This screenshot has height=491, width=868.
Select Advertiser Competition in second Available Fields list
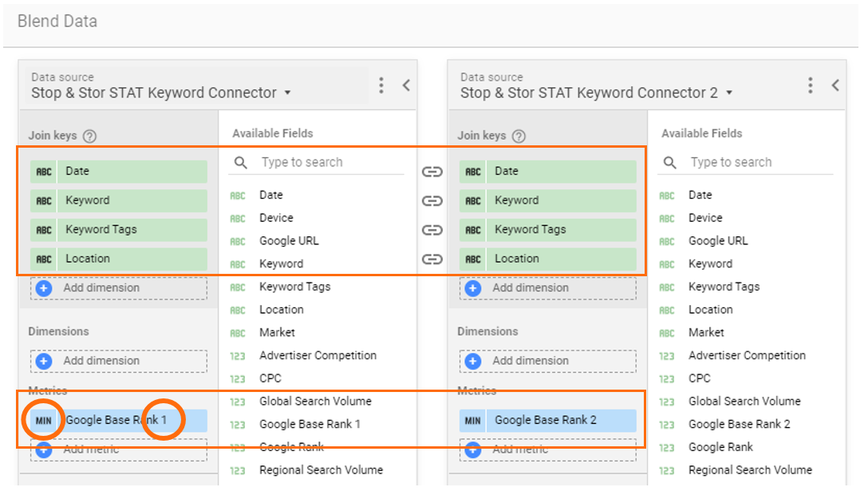point(747,356)
